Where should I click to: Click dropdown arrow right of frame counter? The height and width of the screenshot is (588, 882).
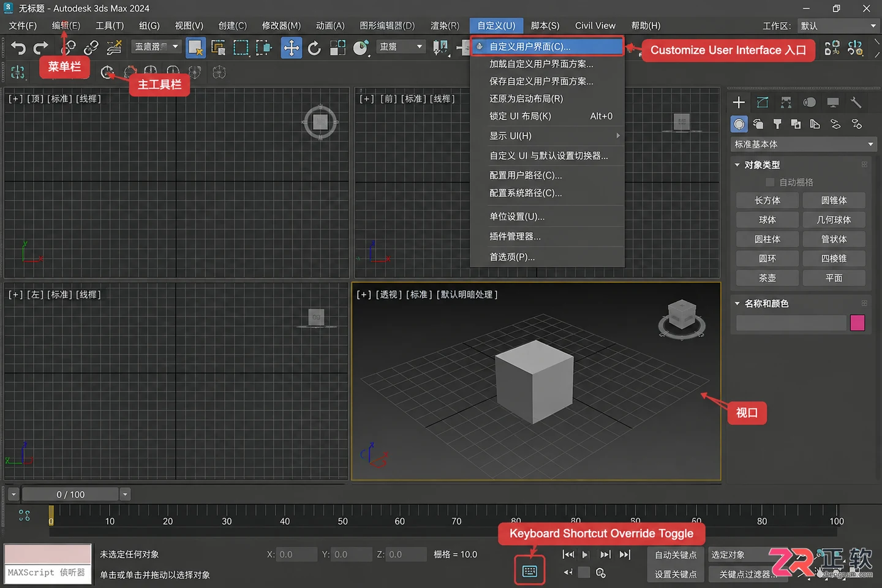click(x=125, y=494)
